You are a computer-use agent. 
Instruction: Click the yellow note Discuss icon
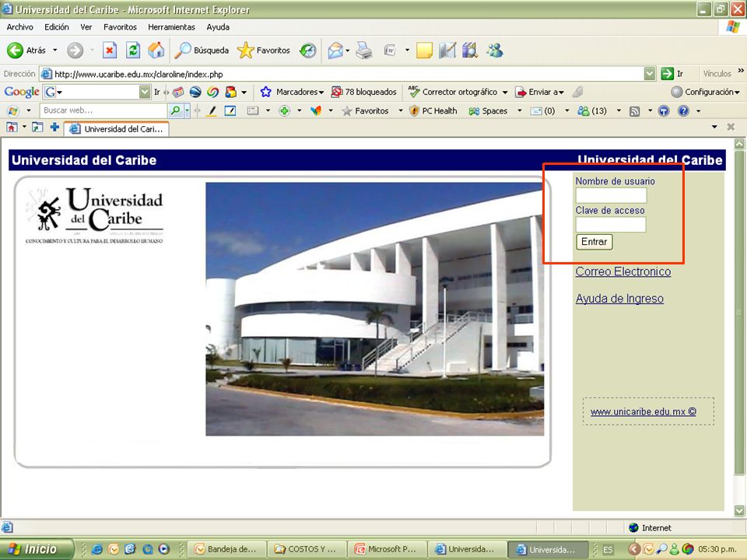[424, 50]
